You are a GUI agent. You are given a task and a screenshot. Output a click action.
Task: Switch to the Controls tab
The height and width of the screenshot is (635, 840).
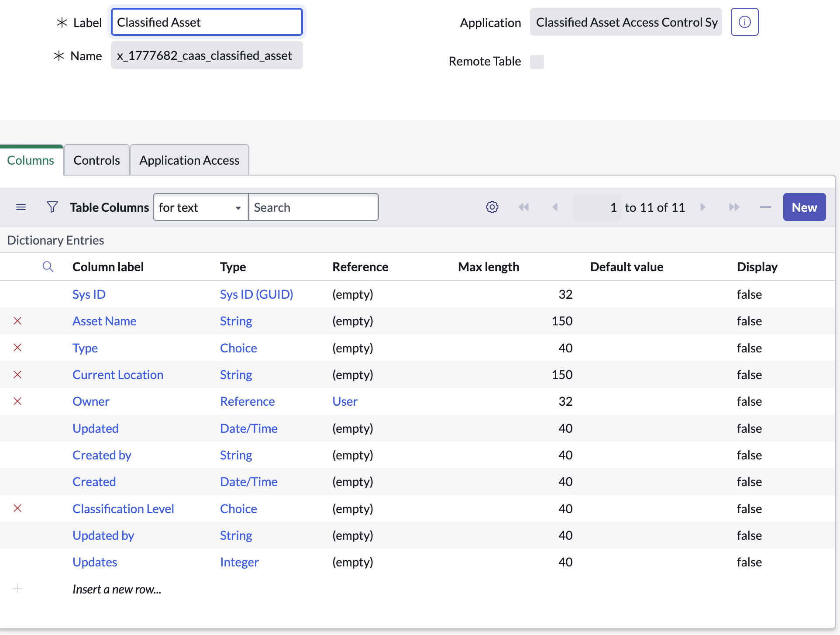pos(96,160)
